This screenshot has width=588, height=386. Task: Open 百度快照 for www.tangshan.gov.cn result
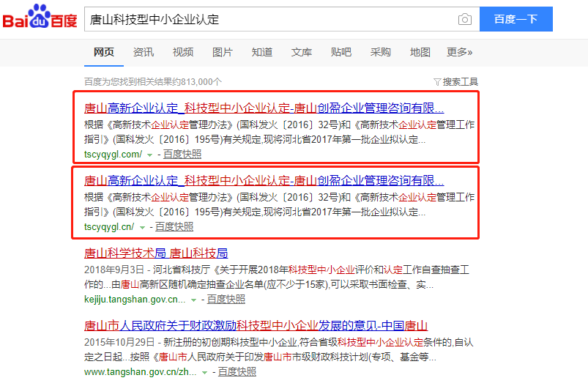pyautogui.click(x=237, y=371)
